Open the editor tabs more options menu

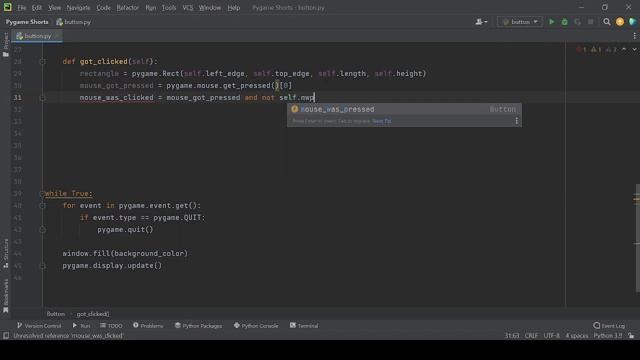pos(634,36)
